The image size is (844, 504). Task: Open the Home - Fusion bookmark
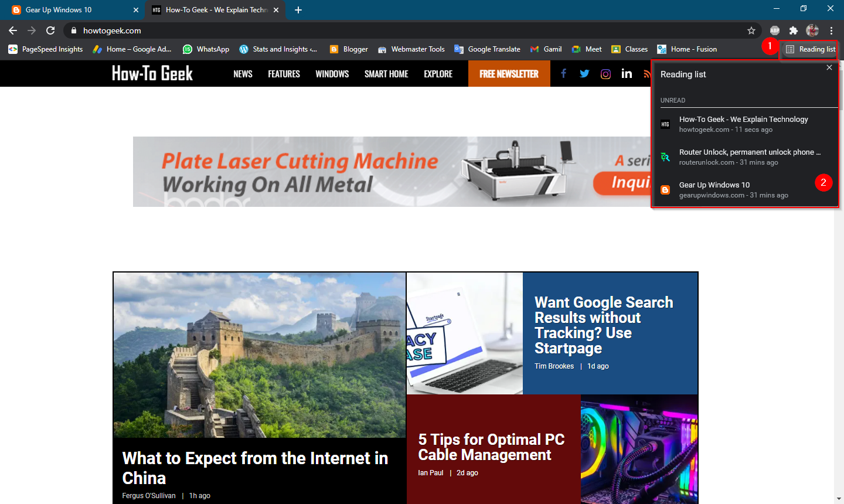click(688, 49)
